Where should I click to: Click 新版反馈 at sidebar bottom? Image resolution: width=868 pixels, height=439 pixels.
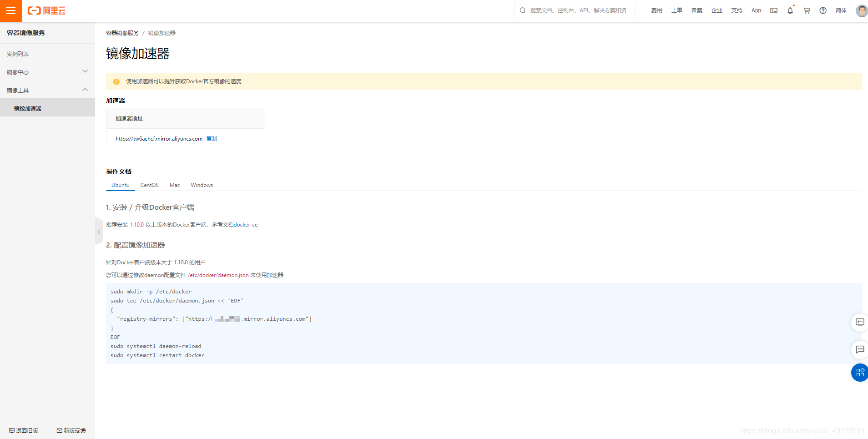tap(71, 430)
